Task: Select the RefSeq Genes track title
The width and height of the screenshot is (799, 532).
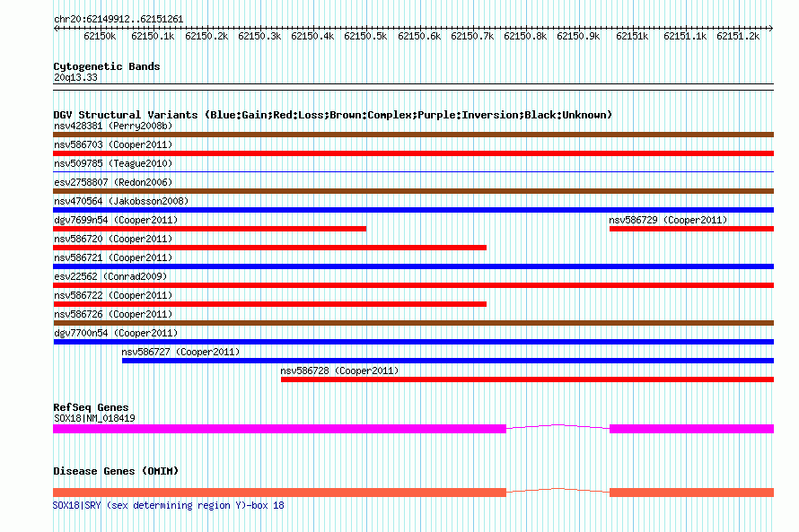Action: (x=91, y=407)
